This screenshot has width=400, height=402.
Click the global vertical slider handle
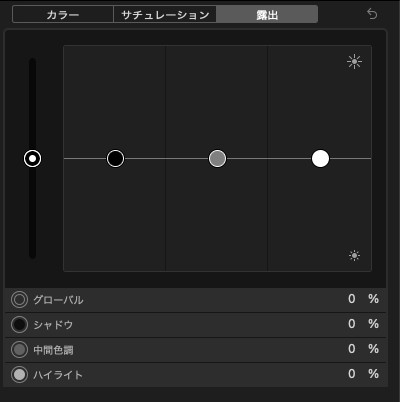pos(32,158)
